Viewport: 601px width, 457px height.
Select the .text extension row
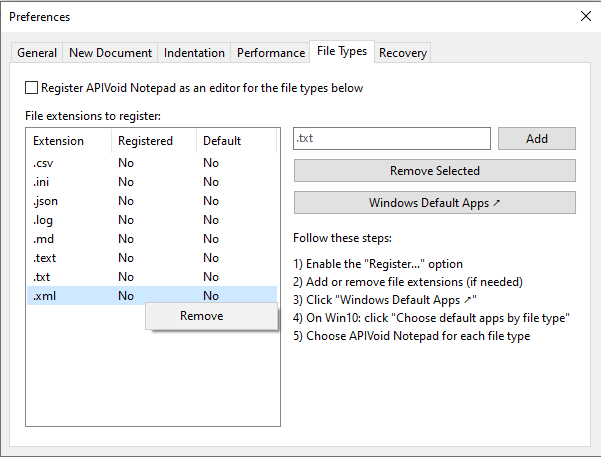(152, 258)
